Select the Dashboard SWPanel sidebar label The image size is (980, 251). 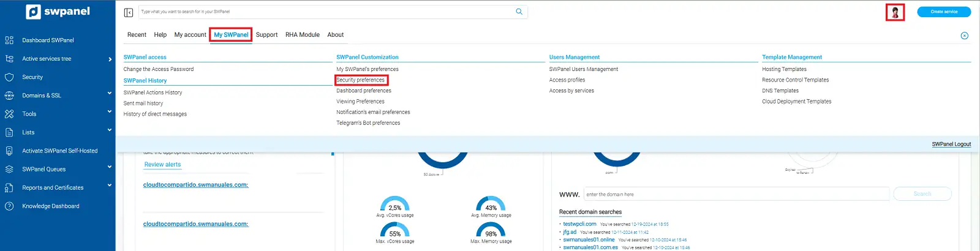pos(48,40)
